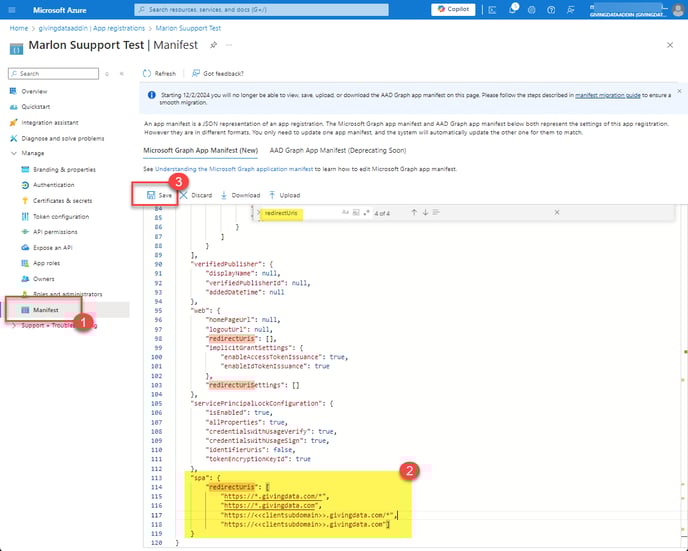Go to previous find match
688x551 pixels.
(414, 212)
